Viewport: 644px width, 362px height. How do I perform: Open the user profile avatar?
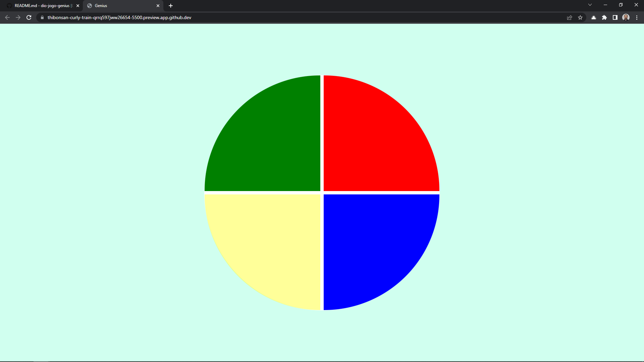[626, 17]
